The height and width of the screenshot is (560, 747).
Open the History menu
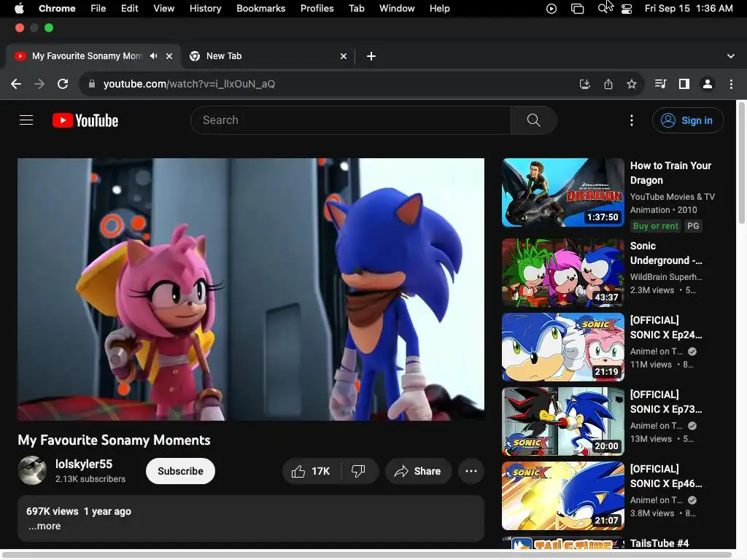tap(205, 8)
